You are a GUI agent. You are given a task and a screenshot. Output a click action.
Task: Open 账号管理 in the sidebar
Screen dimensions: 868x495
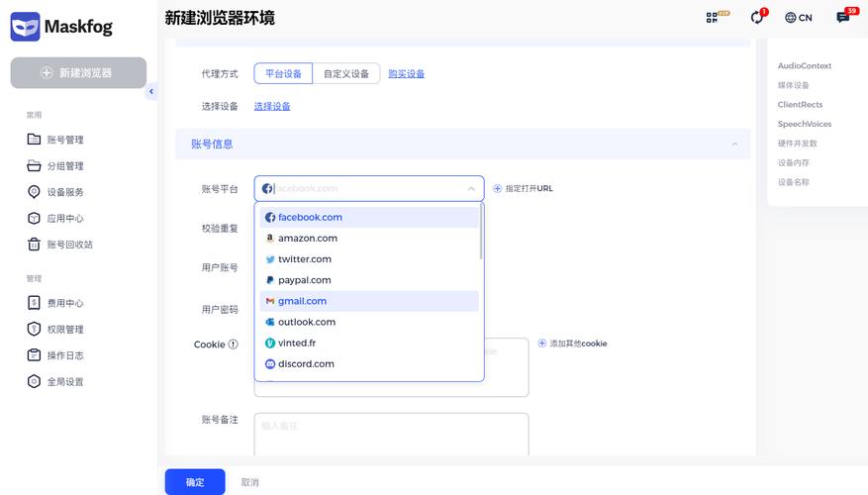[x=55, y=140]
